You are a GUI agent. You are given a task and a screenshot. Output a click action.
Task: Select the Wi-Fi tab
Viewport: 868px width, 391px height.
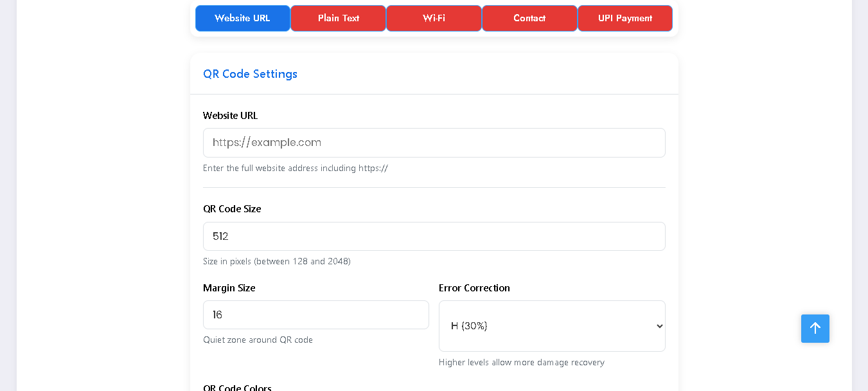(434, 18)
